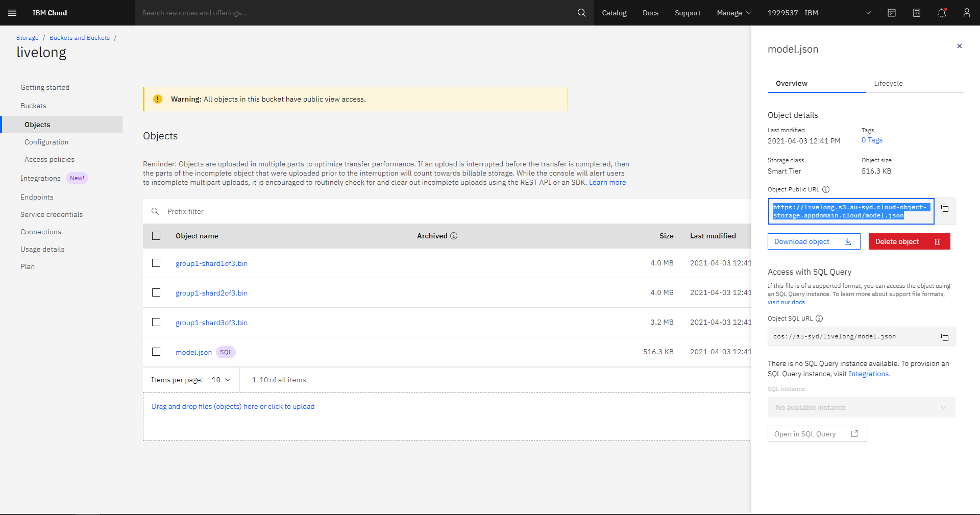This screenshot has width=980, height=515.
Task: Copy the Object SQL URL
Action: pos(945,337)
